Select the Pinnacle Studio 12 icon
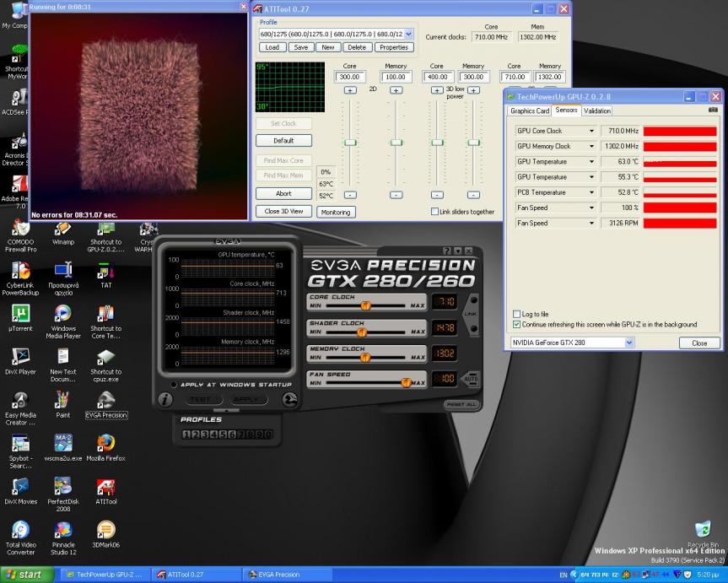Viewport: 728px width, 583px height. pyautogui.click(x=63, y=538)
